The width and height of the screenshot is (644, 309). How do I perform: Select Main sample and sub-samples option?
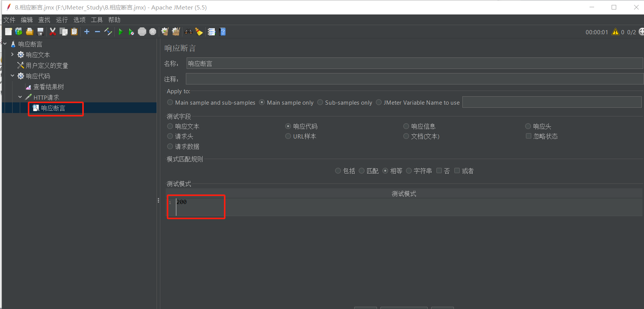click(x=170, y=102)
